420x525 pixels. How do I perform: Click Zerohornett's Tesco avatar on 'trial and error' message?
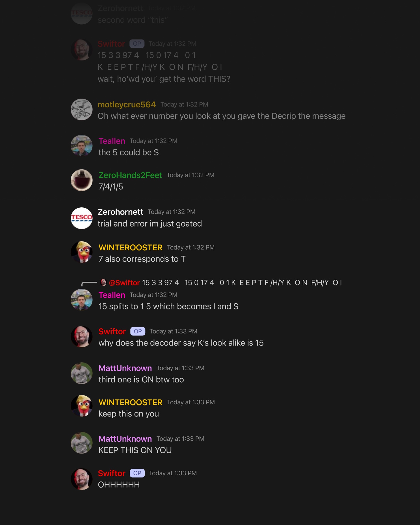[x=81, y=218]
